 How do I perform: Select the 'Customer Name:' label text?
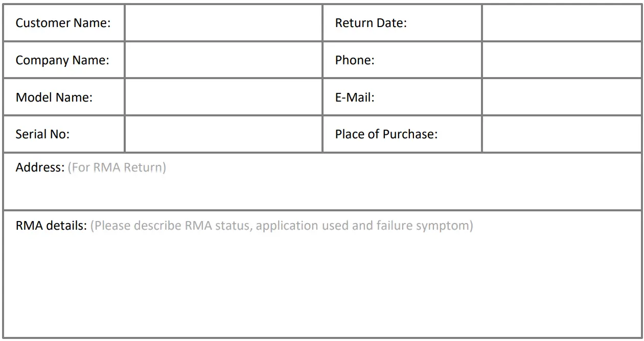point(63,23)
